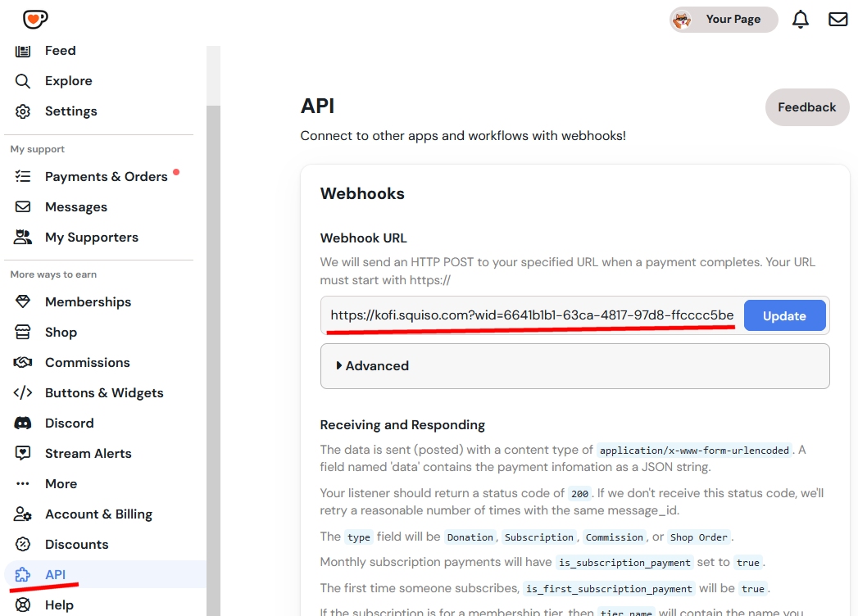Open Commissions in sidebar

pyautogui.click(x=88, y=362)
